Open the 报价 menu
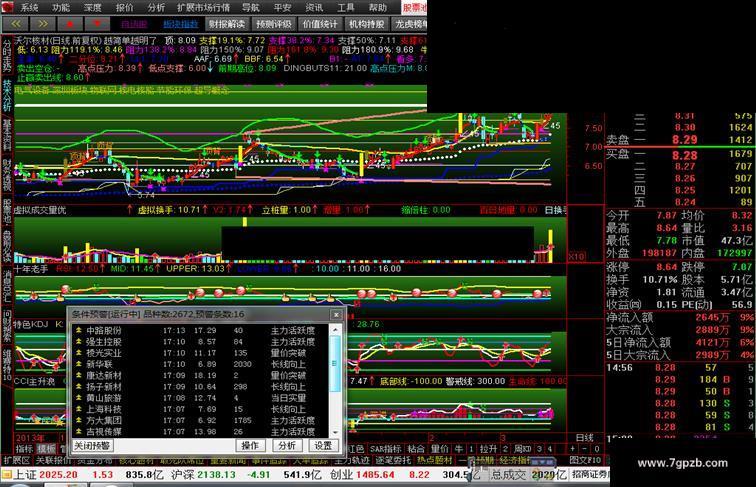 124,7
